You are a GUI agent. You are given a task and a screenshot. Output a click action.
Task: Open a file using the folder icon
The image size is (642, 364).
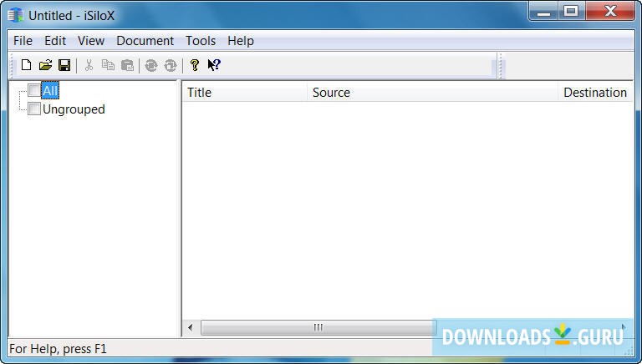click(x=45, y=65)
